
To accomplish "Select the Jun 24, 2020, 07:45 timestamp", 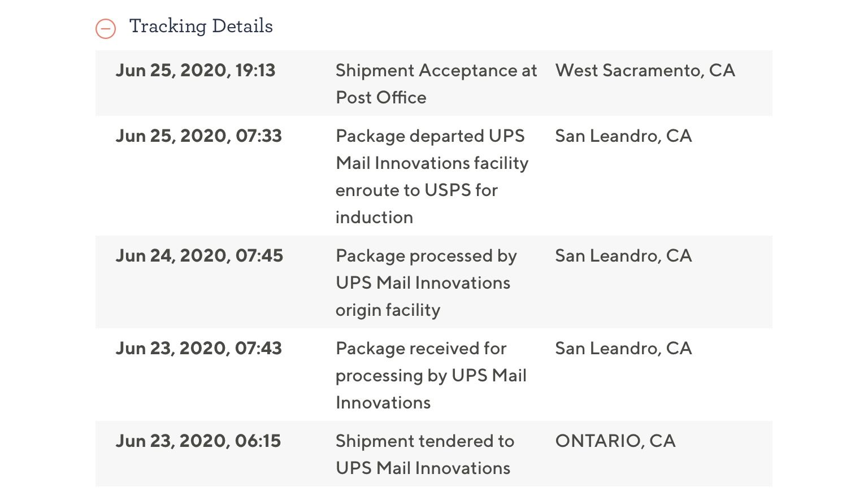I will point(199,256).
